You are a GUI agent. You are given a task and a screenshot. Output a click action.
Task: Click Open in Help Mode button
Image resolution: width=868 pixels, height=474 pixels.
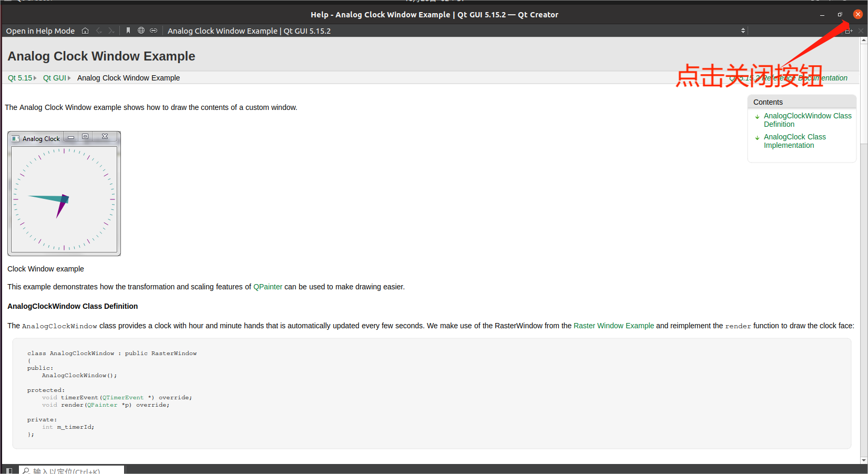40,31
